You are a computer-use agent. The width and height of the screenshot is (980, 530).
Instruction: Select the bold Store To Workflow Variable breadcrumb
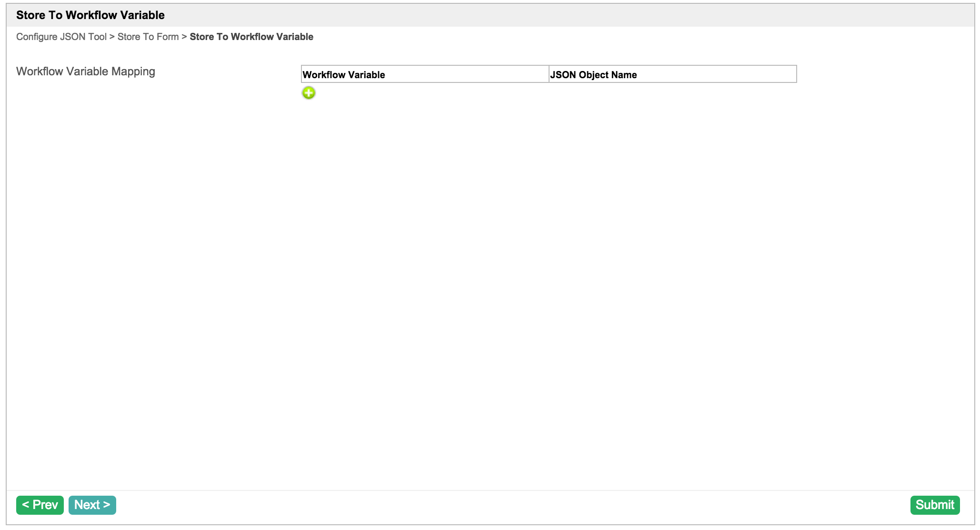pos(251,37)
